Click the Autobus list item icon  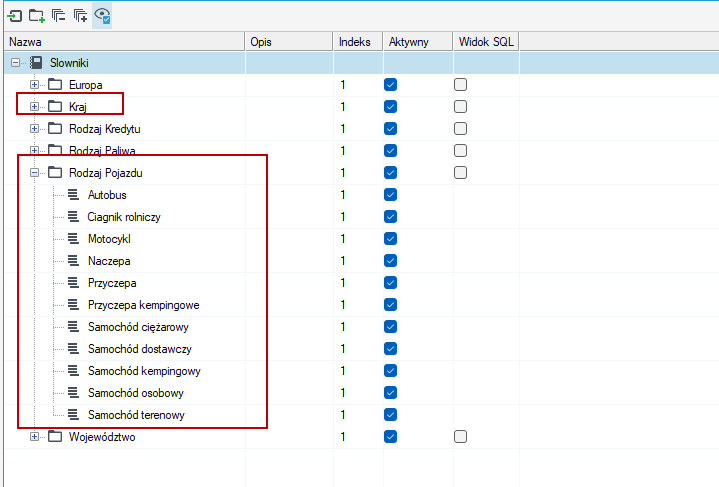(x=73, y=194)
